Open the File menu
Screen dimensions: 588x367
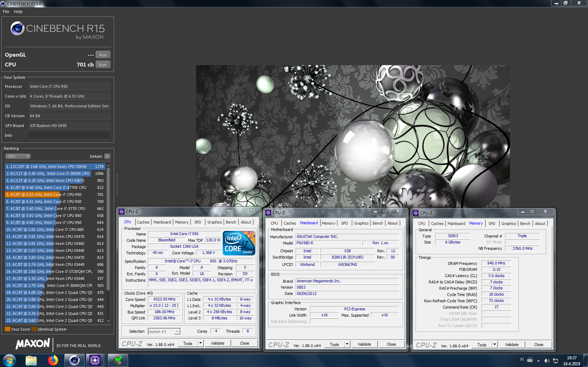6,12
